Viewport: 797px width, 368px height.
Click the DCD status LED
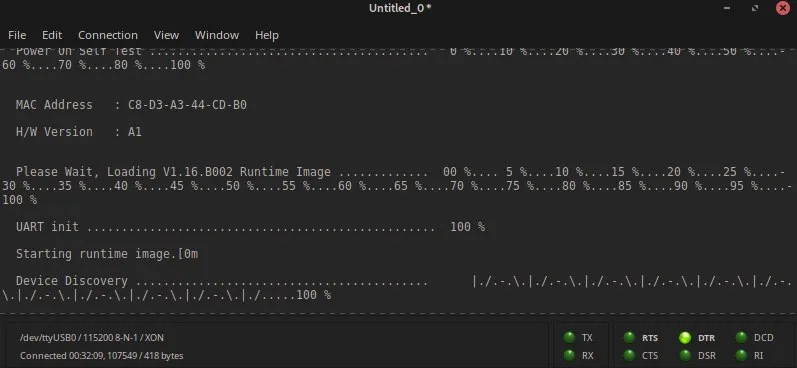click(741, 338)
